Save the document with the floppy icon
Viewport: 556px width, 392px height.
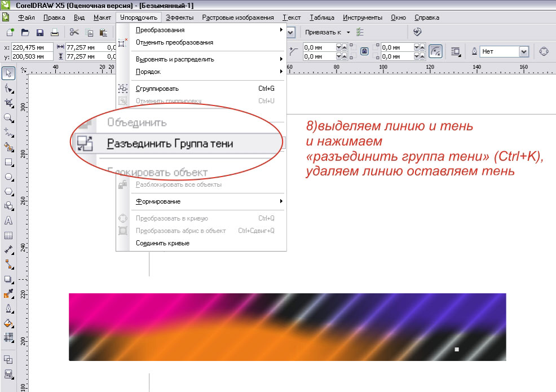39,32
